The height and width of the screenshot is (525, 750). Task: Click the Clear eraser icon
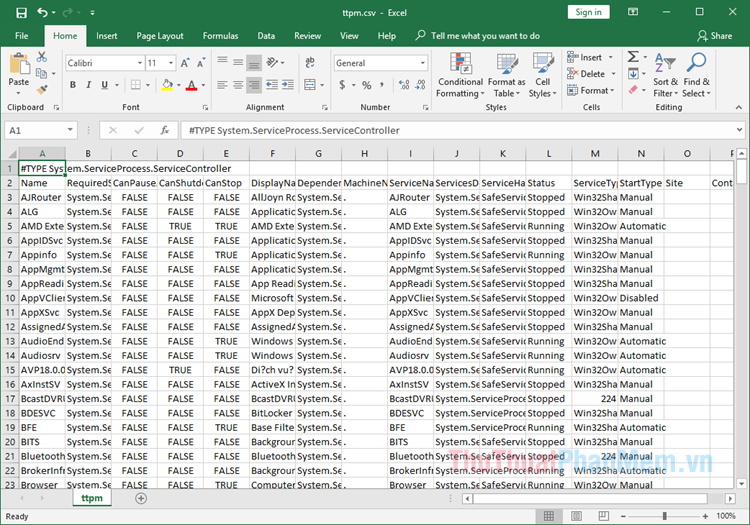click(633, 89)
